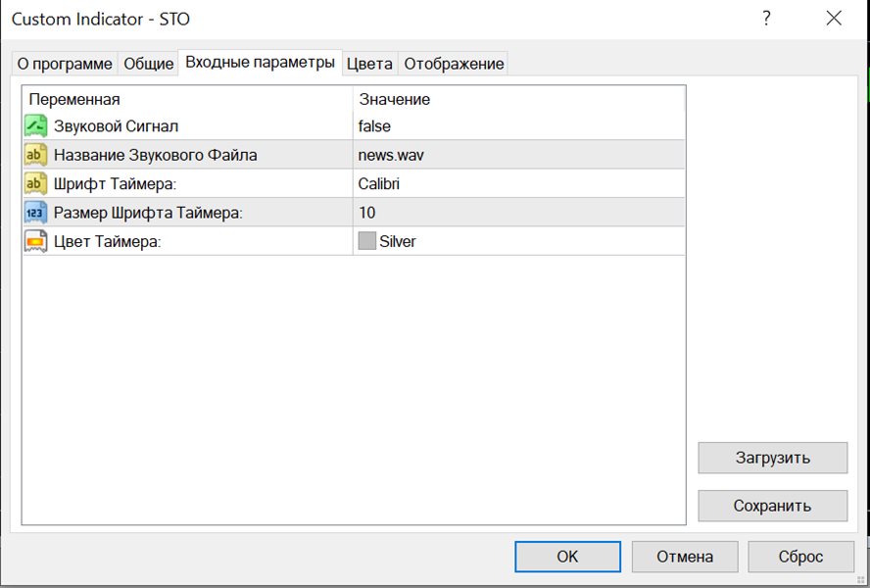Click the green boolean icon beside Звуковой Сигнал
The height and width of the screenshot is (588, 870).
tap(35, 126)
